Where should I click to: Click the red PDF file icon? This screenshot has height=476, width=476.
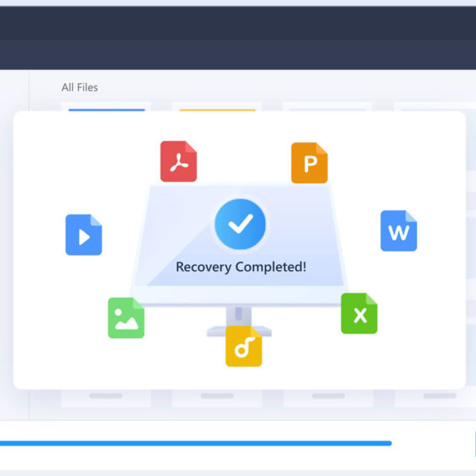point(178,161)
